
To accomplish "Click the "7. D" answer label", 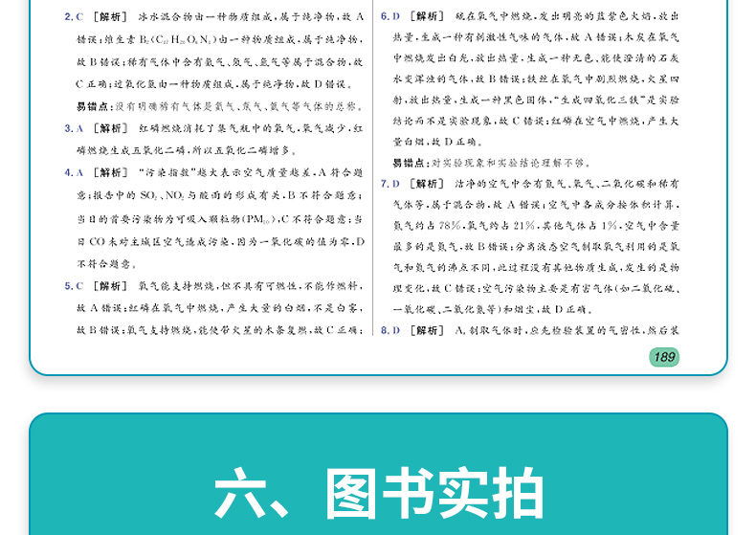I will [390, 183].
